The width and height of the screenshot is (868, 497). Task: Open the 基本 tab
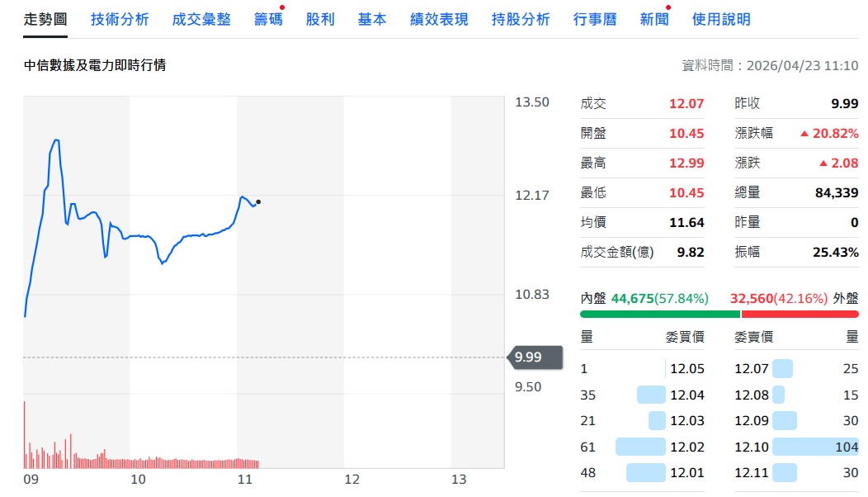pos(372,19)
